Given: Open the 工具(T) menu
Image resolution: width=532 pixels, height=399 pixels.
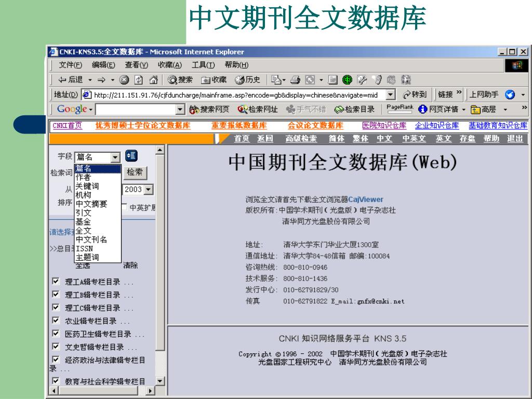Looking at the screenshot, I should click(x=203, y=65).
